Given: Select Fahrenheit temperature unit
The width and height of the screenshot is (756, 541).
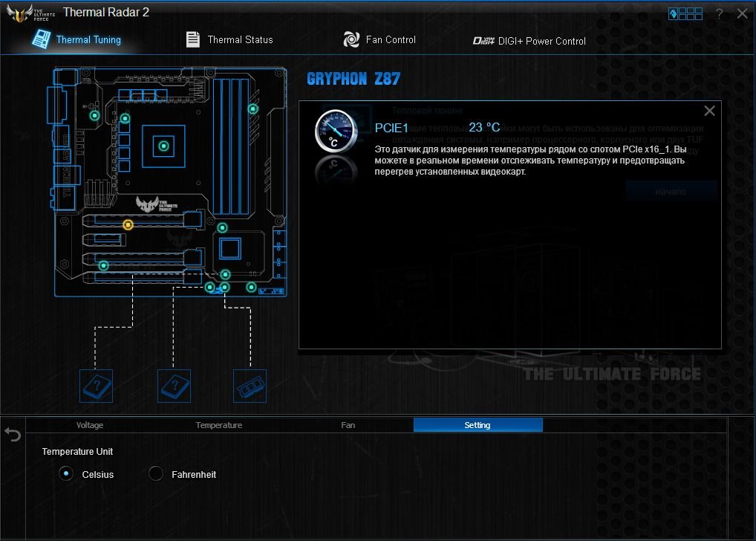Looking at the screenshot, I should 156,474.
